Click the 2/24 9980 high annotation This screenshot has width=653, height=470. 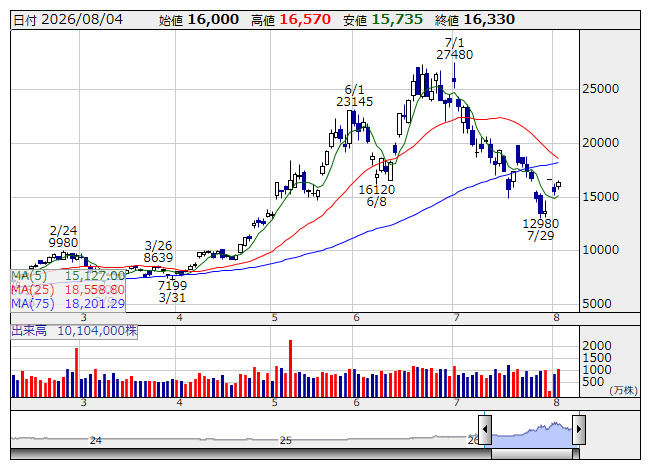click(63, 236)
